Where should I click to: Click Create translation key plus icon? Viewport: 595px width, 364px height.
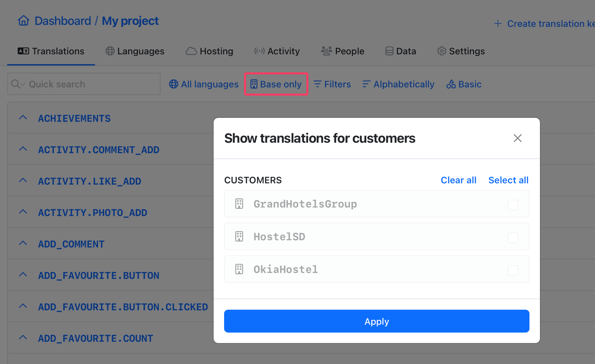click(498, 24)
